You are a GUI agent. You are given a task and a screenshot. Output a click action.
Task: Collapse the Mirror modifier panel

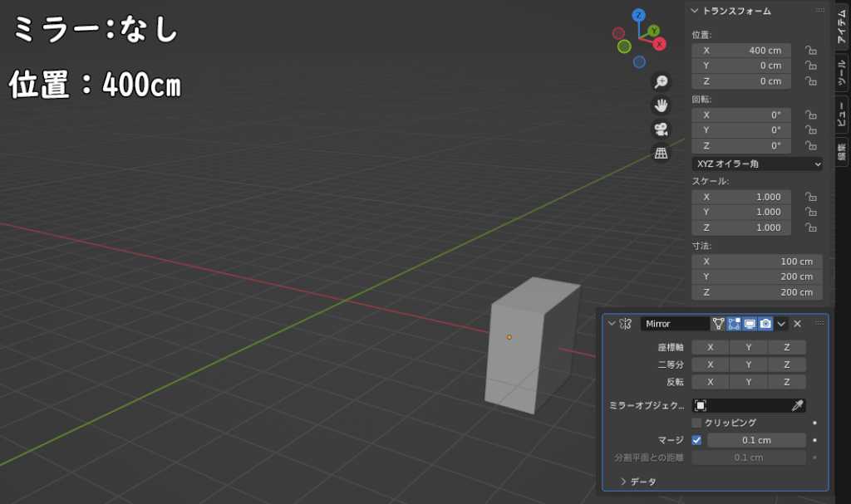(x=612, y=324)
